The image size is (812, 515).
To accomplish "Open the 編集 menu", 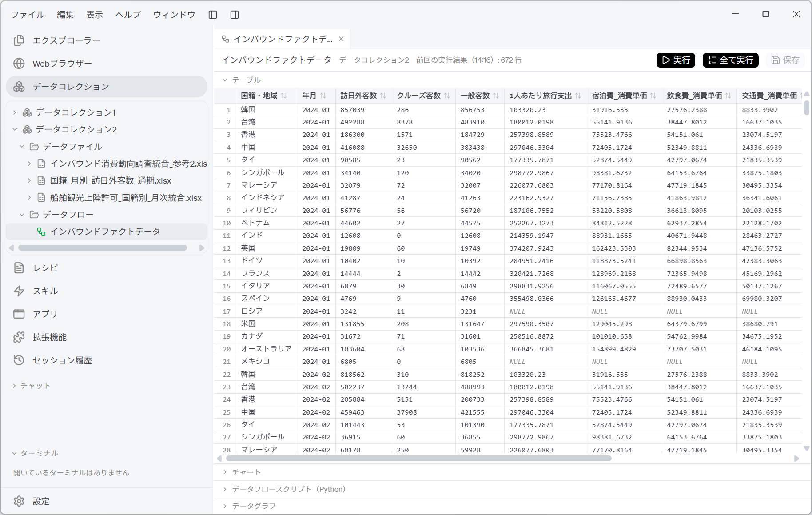I will (x=65, y=15).
